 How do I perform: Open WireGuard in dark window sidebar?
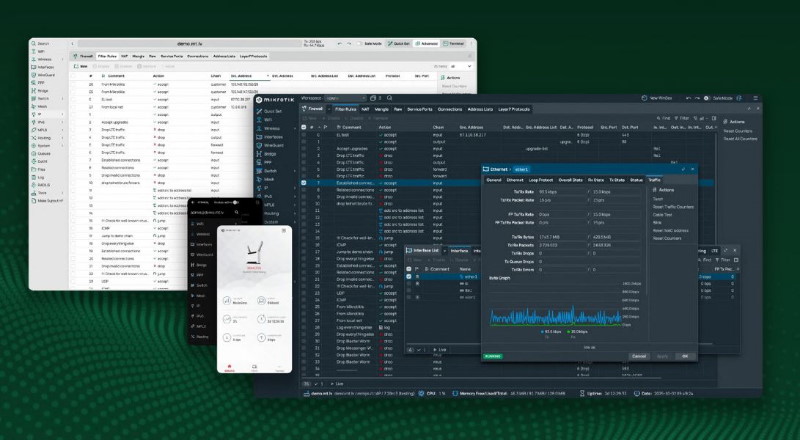pyautogui.click(x=270, y=145)
